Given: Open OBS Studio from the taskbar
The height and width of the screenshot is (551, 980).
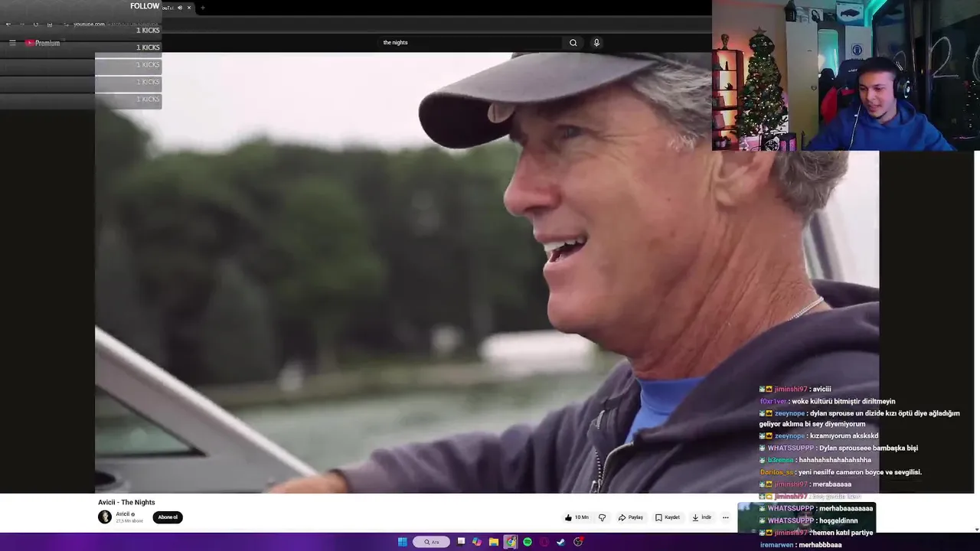Looking at the screenshot, I should click(x=578, y=542).
